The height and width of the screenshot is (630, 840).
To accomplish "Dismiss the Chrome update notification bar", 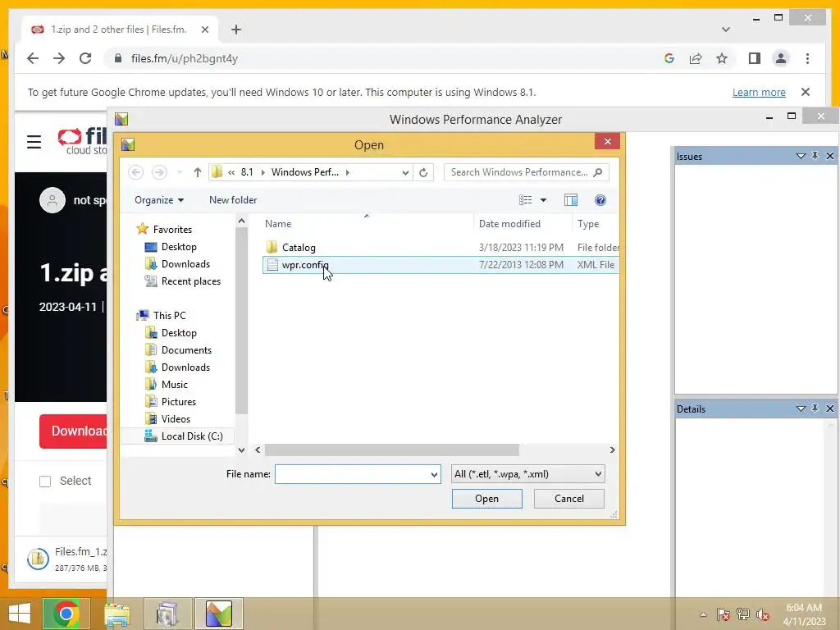I will point(806,92).
